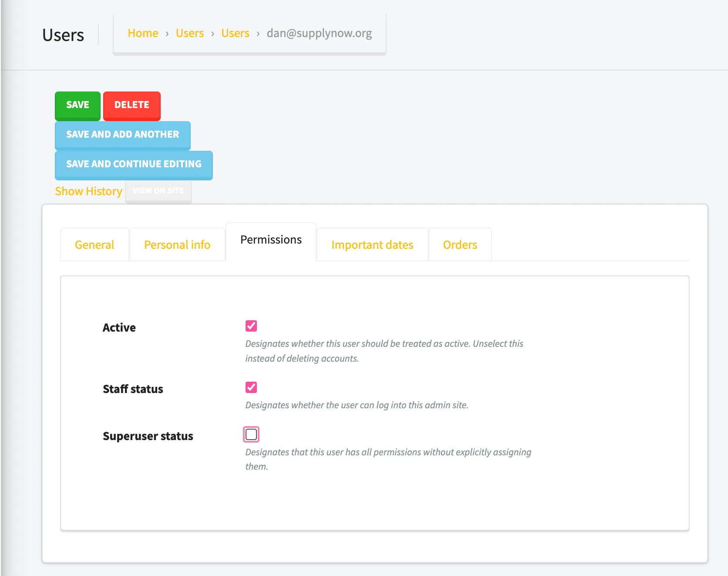Open the Show History link
Viewport: 728px width, 576px height.
[88, 191]
